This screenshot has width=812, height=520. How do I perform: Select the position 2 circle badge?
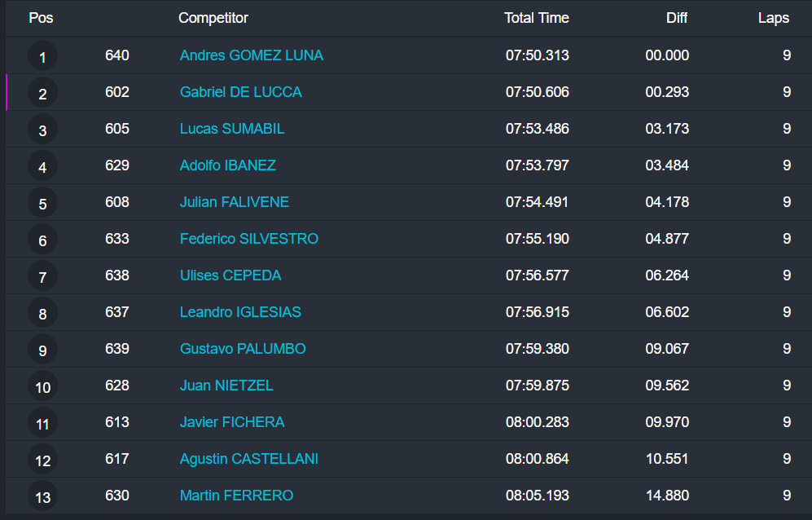coord(42,94)
